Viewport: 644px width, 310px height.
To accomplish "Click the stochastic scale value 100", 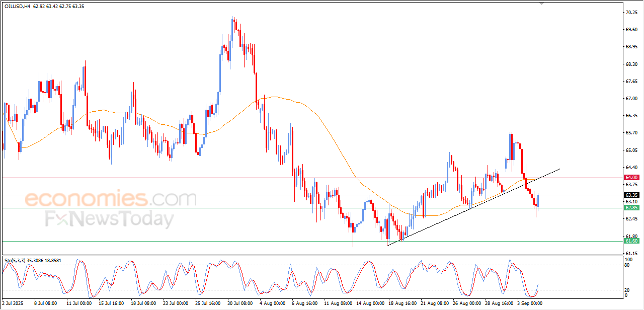I will [629, 259].
